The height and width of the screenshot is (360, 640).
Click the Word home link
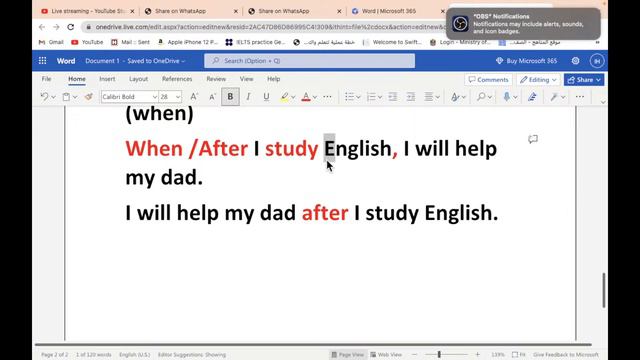66,61
